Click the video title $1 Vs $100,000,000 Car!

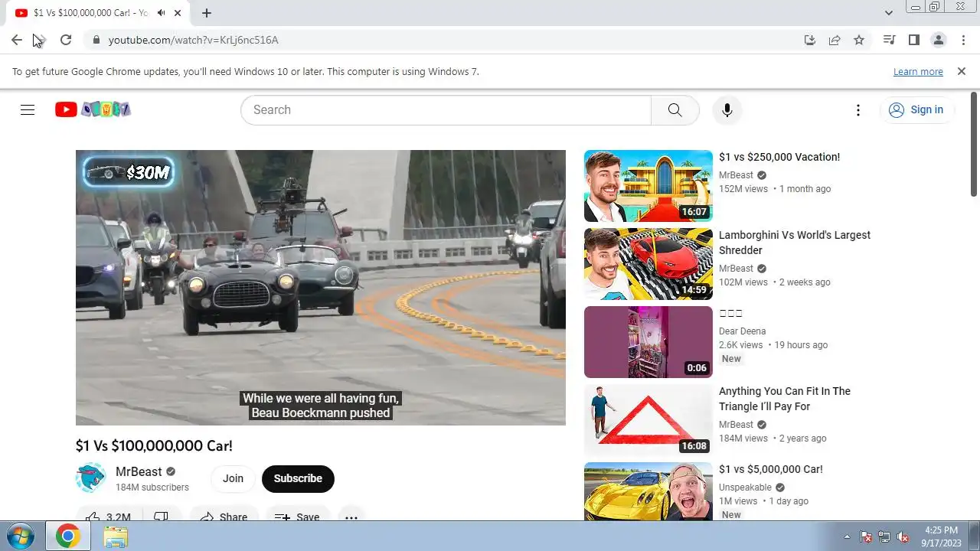pos(154,445)
